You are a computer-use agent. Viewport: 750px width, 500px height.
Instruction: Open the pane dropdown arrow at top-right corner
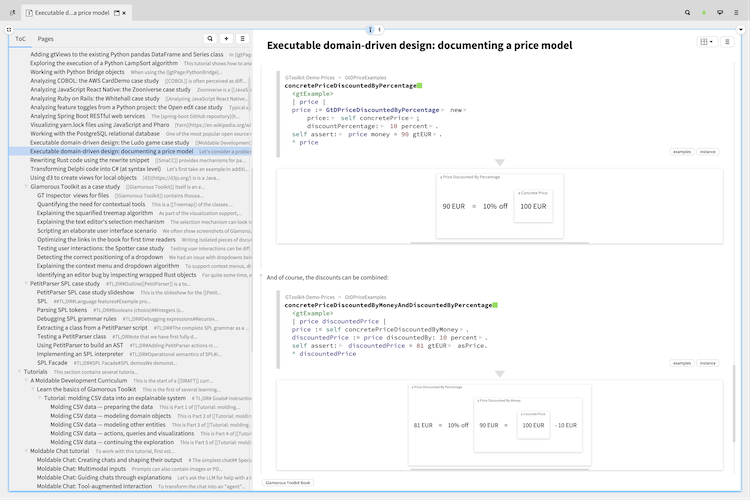pos(741,30)
